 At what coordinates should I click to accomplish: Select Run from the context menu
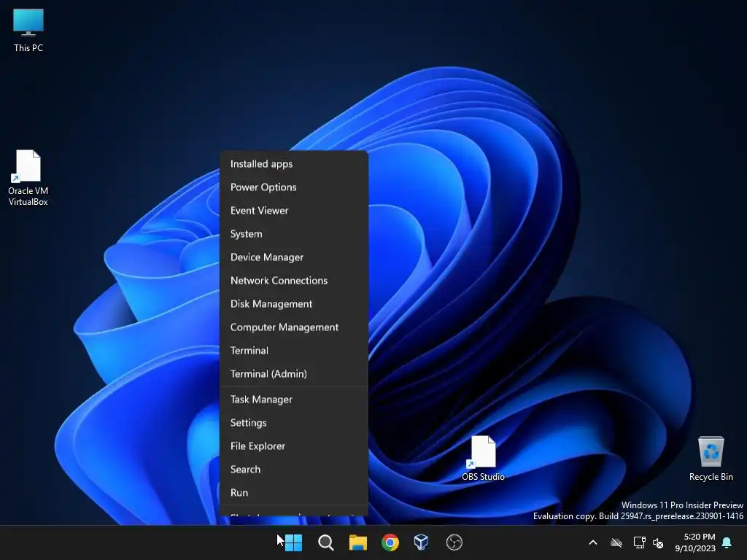pos(294,493)
